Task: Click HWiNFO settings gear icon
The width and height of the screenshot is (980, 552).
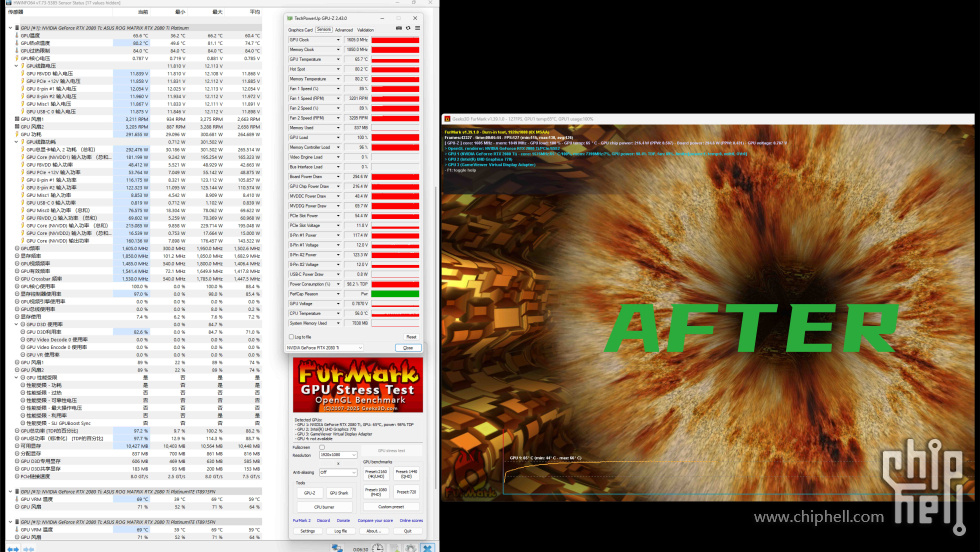Action: (411, 548)
